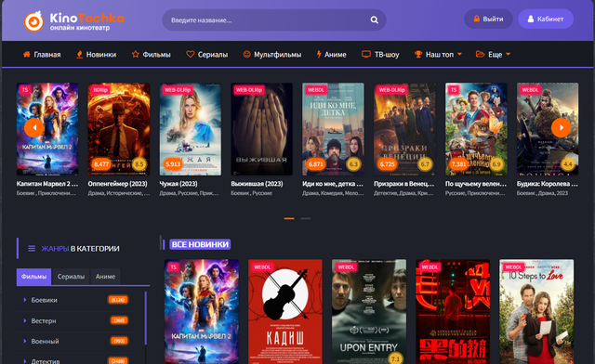This screenshot has height=364, width=595.
Task: Slide carousel left with orange arrow
Action: [34, 128]
